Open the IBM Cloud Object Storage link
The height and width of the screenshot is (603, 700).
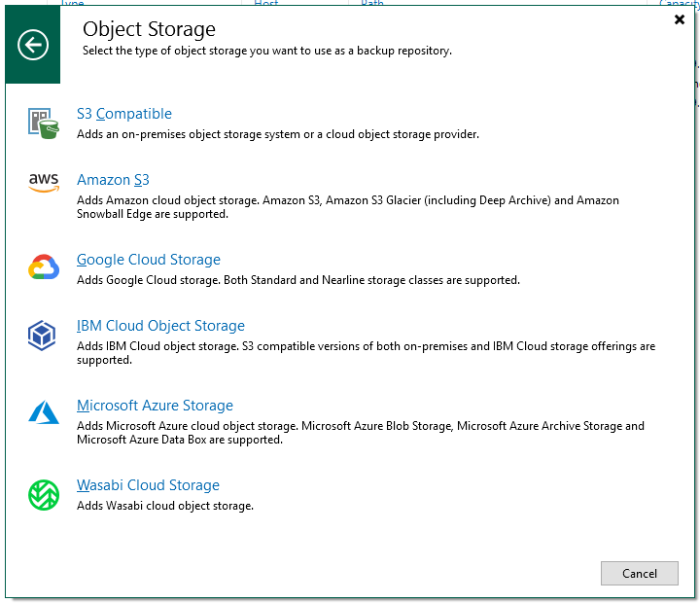(160, 326)
